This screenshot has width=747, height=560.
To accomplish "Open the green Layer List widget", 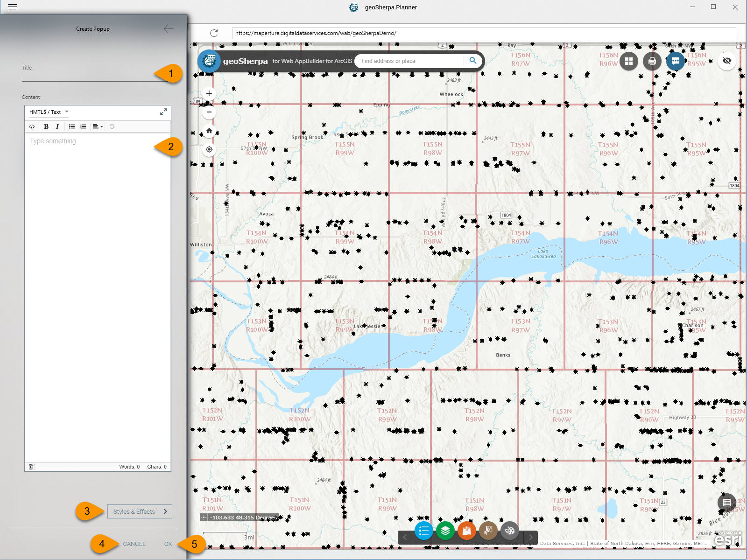I will (445, 531).
